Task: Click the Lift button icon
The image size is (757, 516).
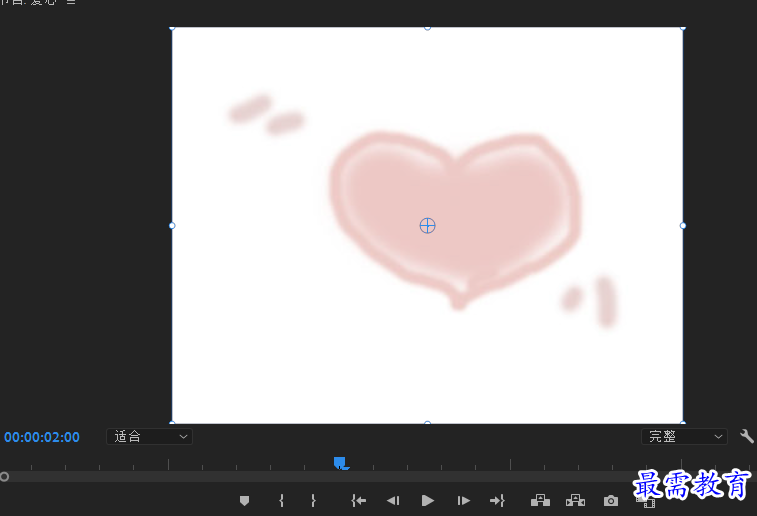Action: [x=540, y=501]
